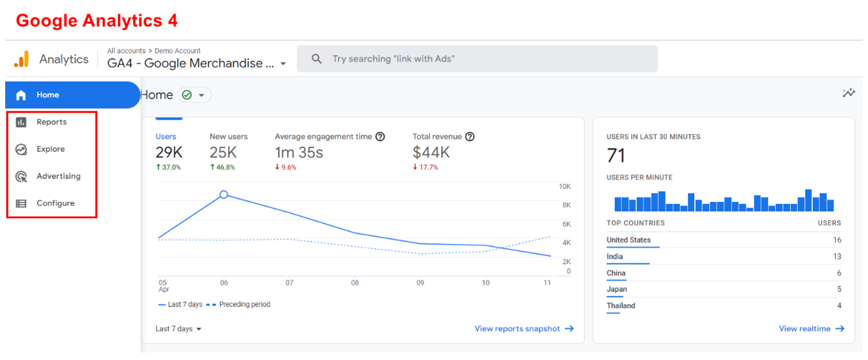
Task: Open the Last 7 days date range dropdown
Action: pyautogui.click(x=178, y=328)
